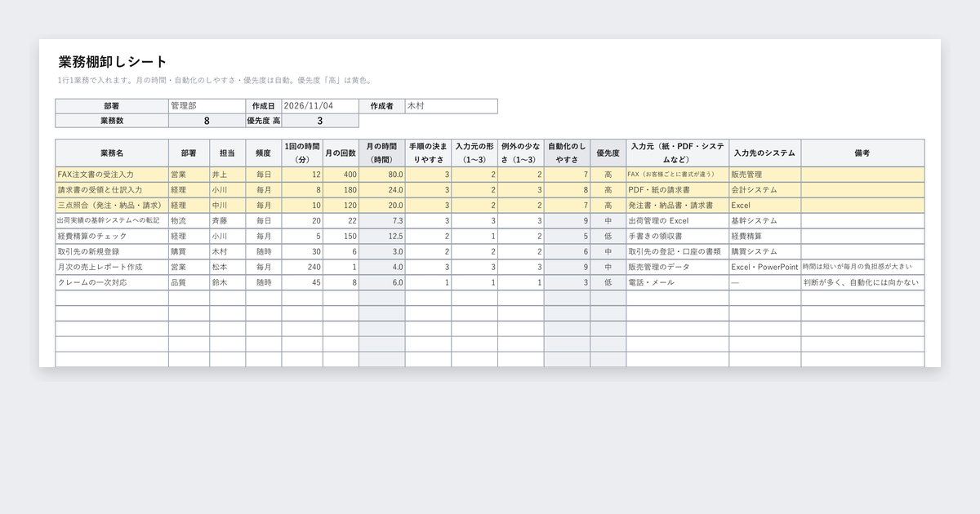
Task: Click the 業務名 column header
Action: tap(112, 153)
